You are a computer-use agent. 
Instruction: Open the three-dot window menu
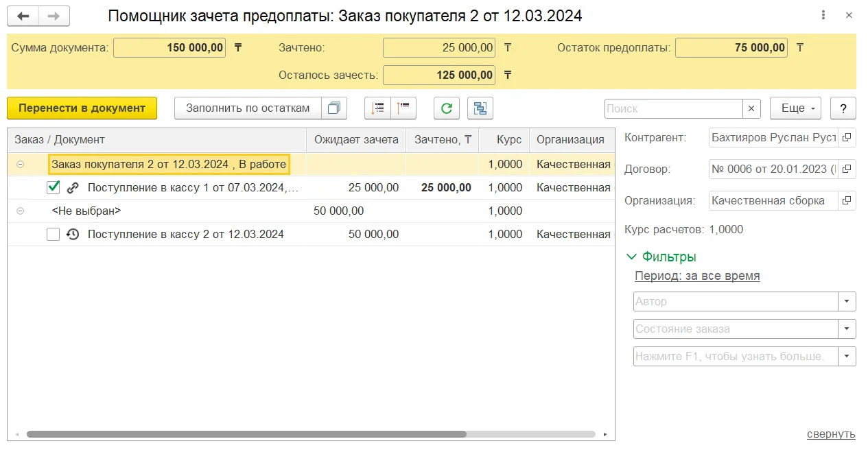tap(823, 16)
